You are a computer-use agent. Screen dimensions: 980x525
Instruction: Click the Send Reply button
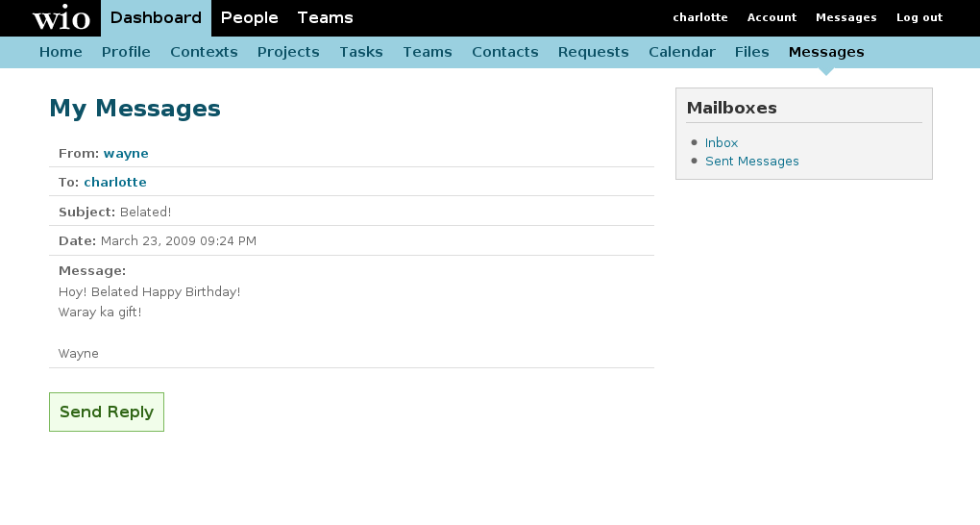[x=107, y=412]
